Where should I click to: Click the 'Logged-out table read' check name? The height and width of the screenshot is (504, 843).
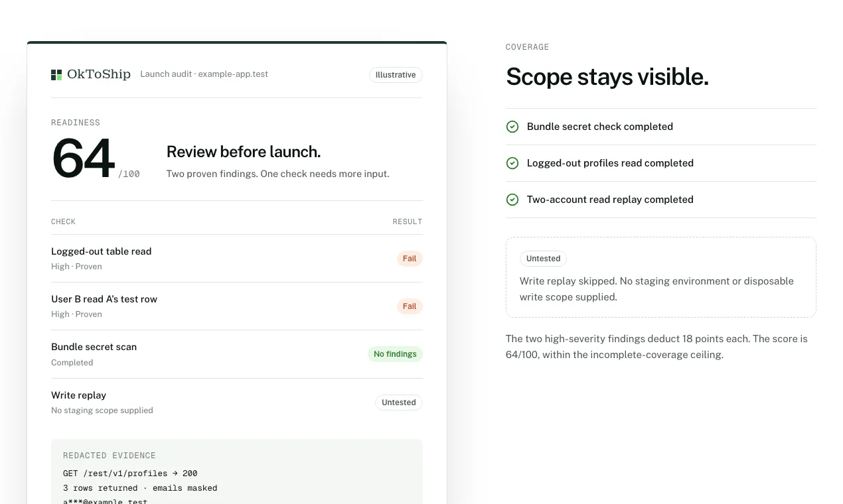click(x=102, y=251)
